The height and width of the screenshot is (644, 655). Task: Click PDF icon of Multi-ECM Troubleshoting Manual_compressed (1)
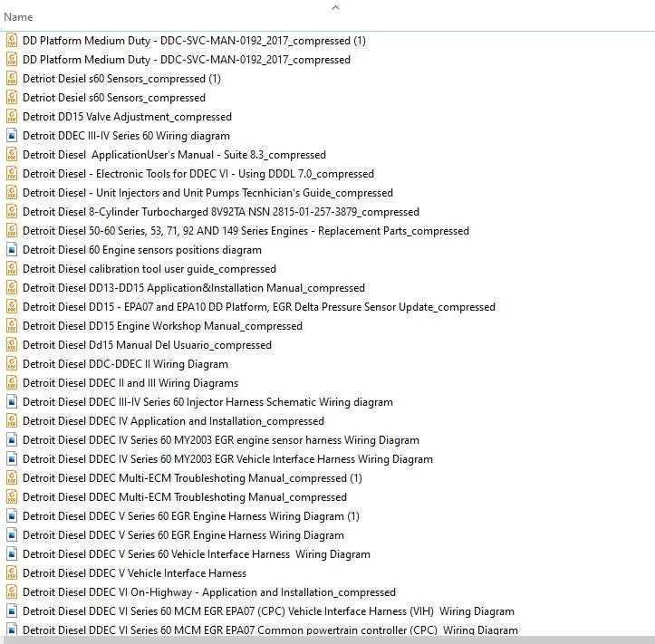click(12, 477)
